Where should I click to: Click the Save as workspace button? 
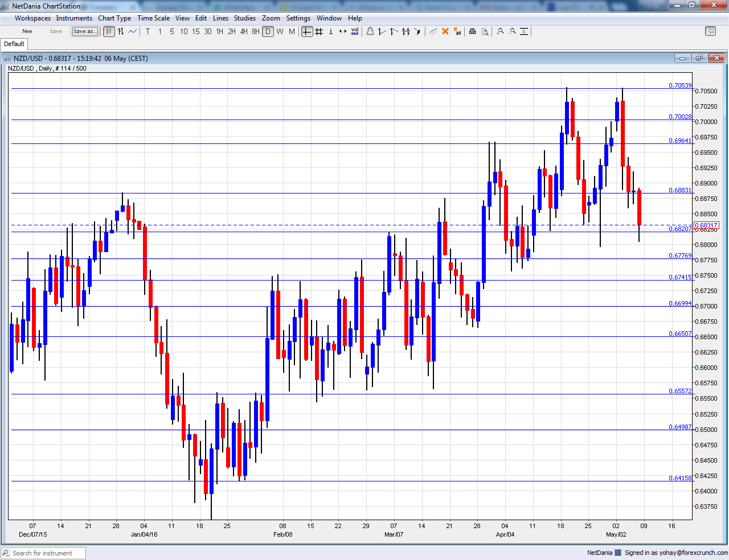tap(85, 31)
